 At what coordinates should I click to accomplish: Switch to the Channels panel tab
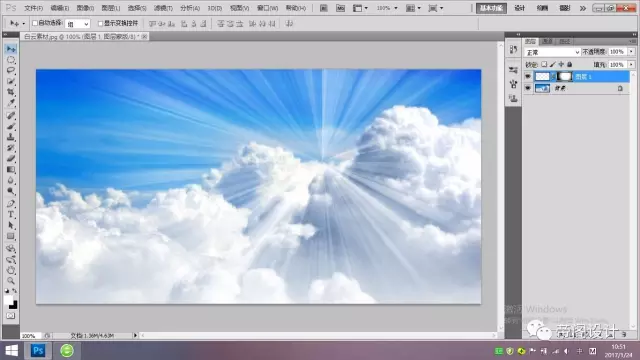[547, 41]
